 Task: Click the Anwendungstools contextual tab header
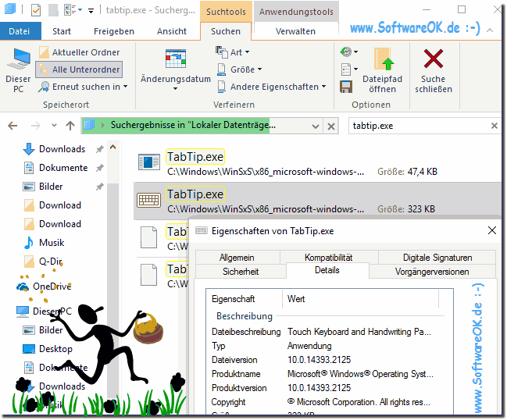(x=296, y=12)
